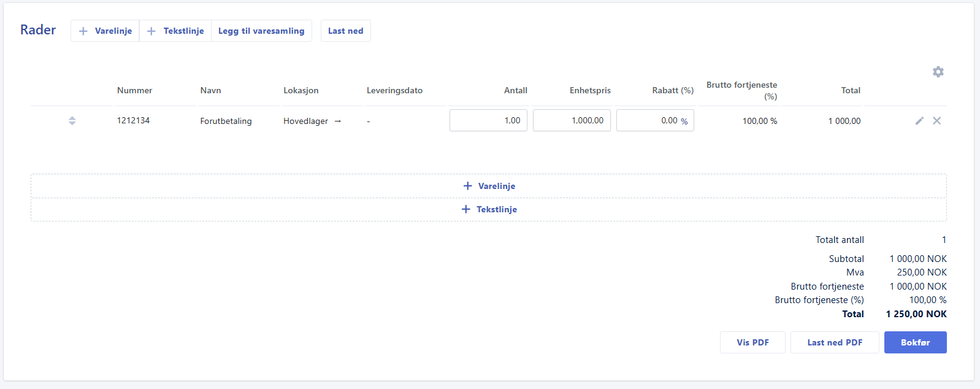Click plus icon in dashed Varelinje row
Screen dimensions: 980x389
coord(467,186)
